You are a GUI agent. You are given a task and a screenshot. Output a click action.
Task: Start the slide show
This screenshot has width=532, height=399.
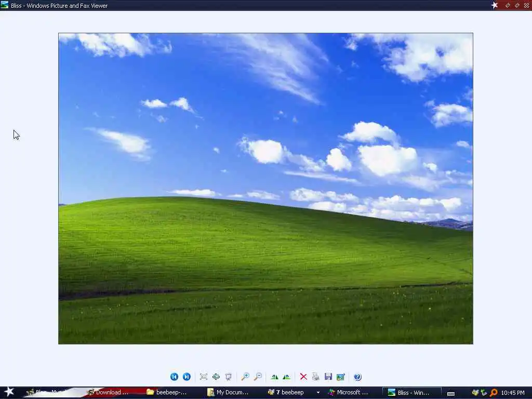(229, 377)
